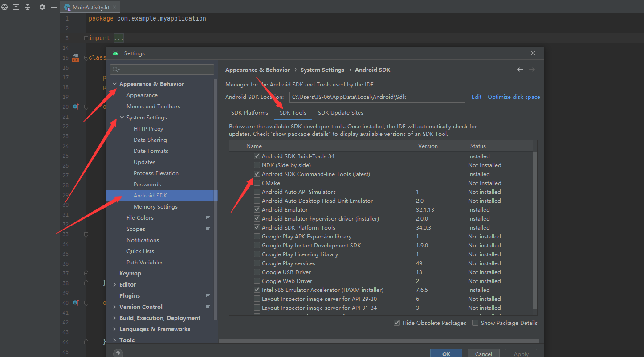
Task: Select the SDK Tools tab
Action: (x=293, y=112)
